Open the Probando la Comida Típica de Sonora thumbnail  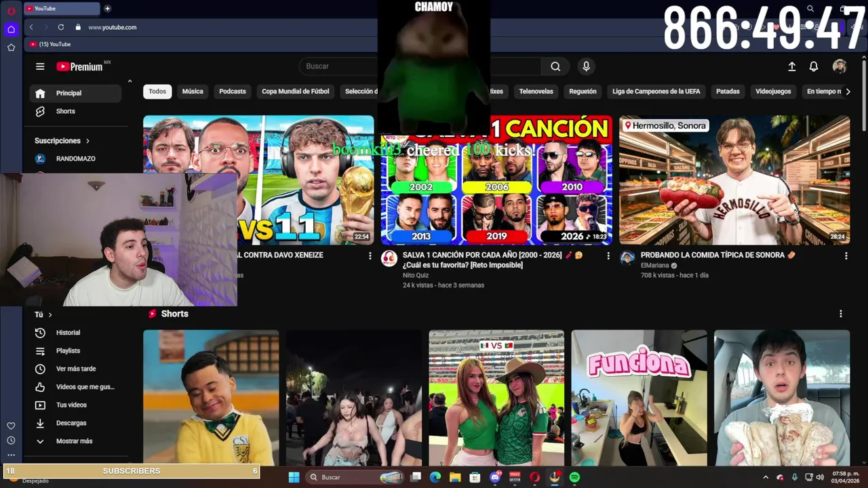click(x=734, y=180)
